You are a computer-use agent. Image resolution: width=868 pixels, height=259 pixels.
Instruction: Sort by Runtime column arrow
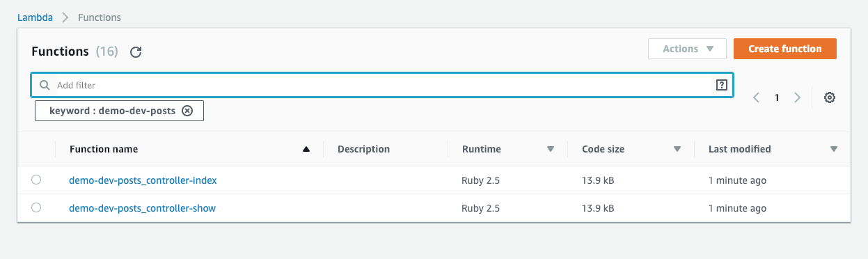coord(551,149)
